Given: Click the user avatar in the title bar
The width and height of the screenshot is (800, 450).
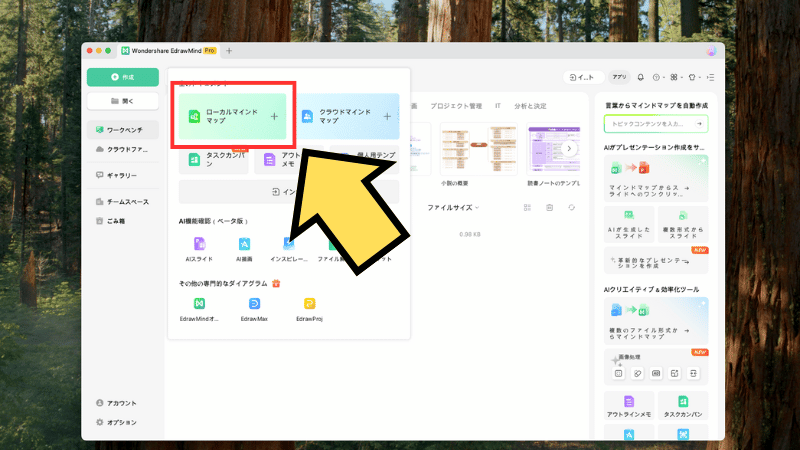Looking at the screenshot, I should [x=711, y=51].
